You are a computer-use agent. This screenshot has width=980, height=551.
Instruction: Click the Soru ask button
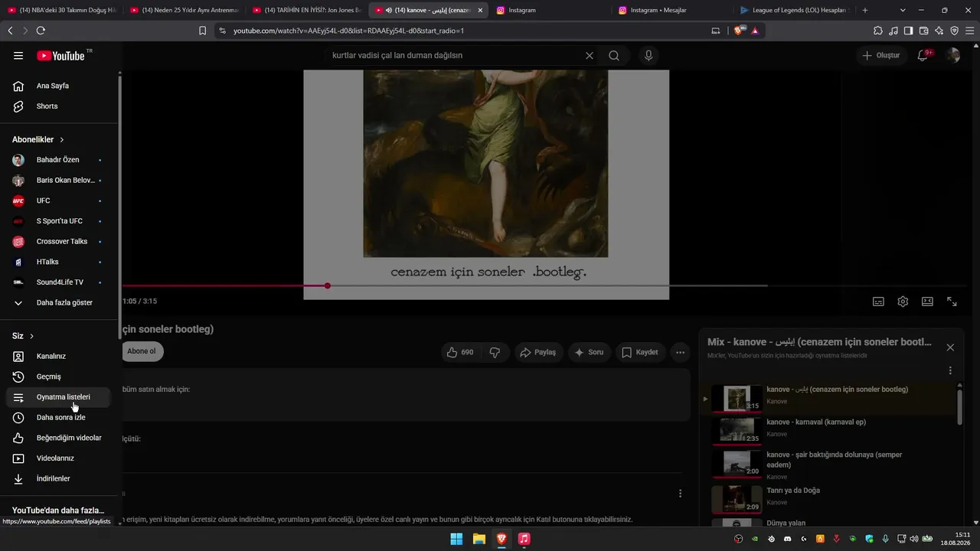590,352
